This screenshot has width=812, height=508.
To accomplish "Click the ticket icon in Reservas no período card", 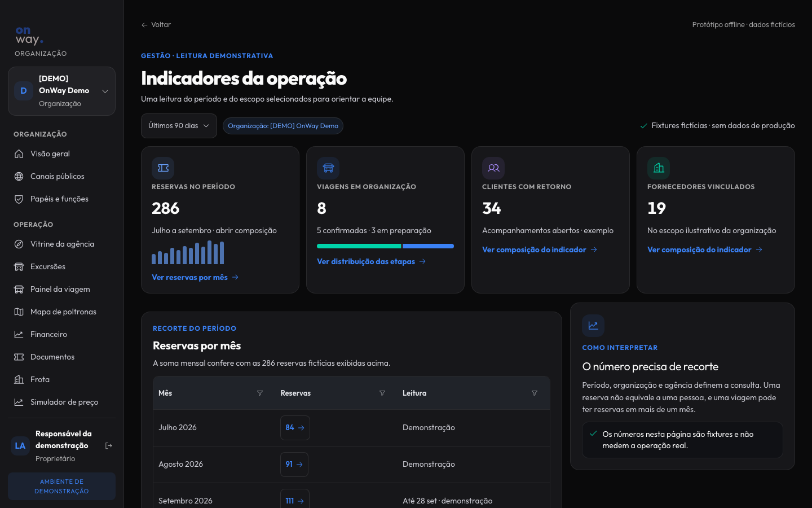I will click(163, 168).
